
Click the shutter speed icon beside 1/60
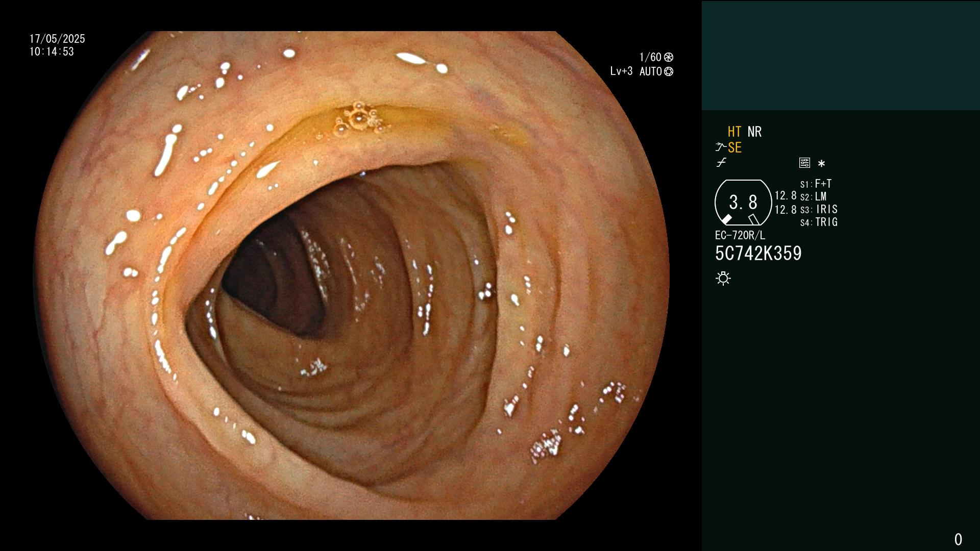669,57
